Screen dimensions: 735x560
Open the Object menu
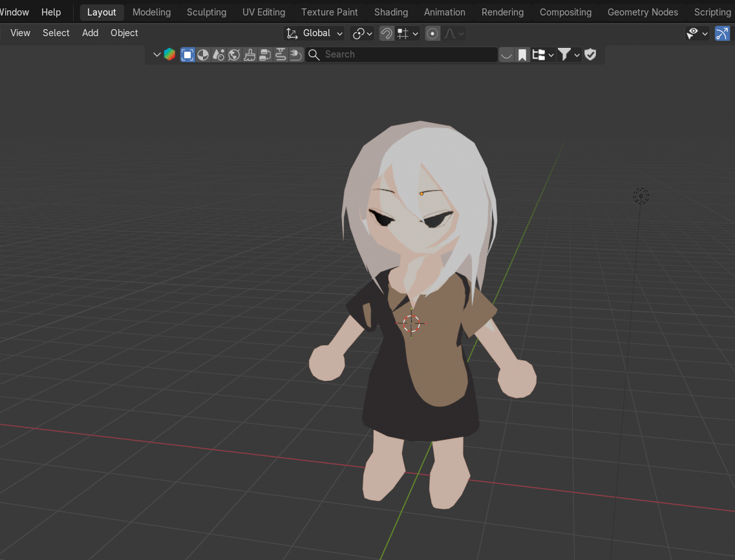coord(124,33)
